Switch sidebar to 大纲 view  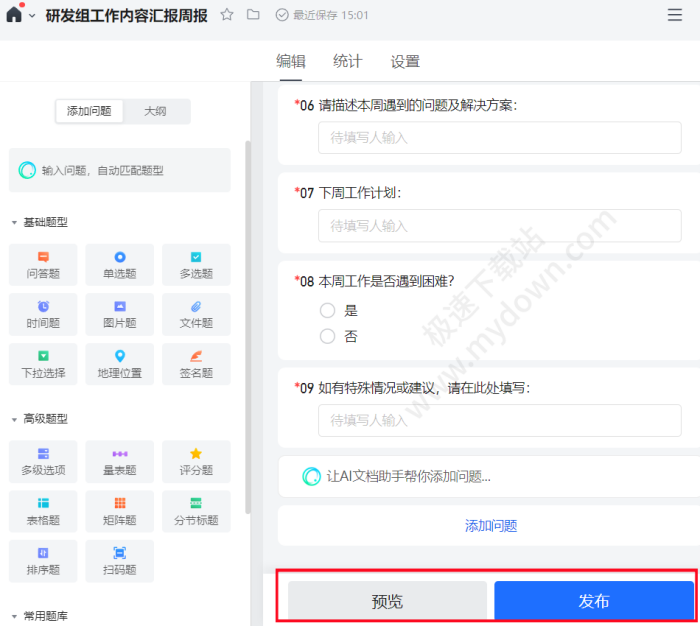tap(155, 111)
